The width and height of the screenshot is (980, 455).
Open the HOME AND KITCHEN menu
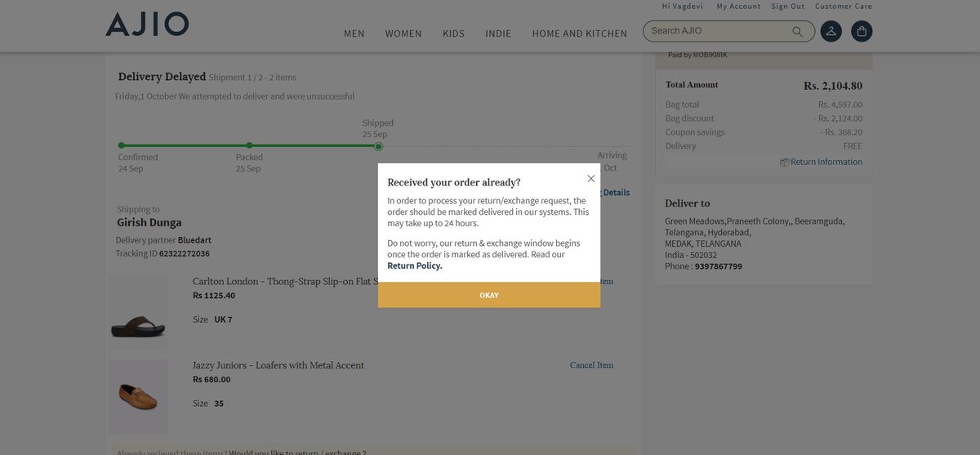point(580,33)
